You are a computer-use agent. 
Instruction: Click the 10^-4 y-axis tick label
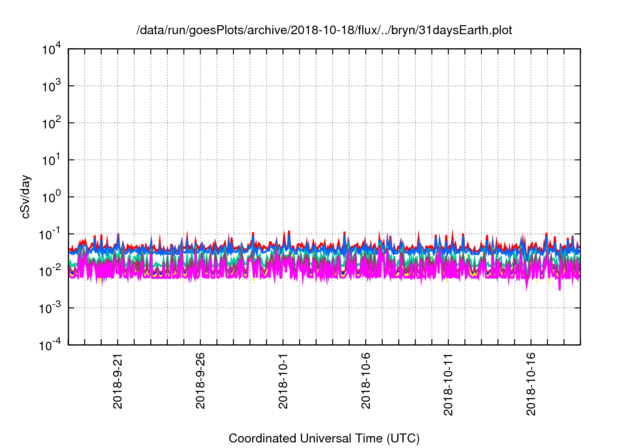tap(50, 345)
